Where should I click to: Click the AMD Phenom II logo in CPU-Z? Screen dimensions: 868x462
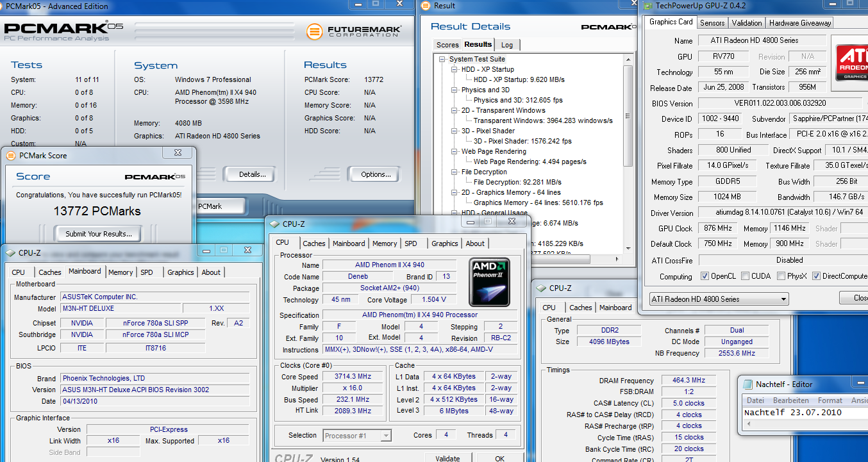tap(490, 281)
